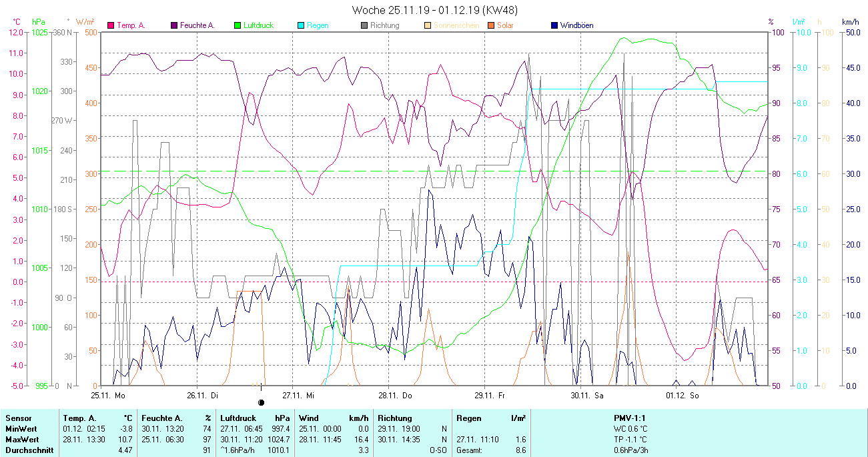Click the maximum temperature value '10.7'
The width and height of the screenshot is (868, 457).
(x=127, y=440)
